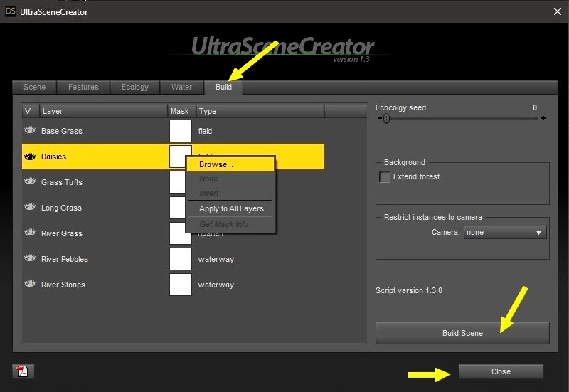Toggle Long Grass layer visibility
This screenshot has width=569, height=392.
pos(30,207)
